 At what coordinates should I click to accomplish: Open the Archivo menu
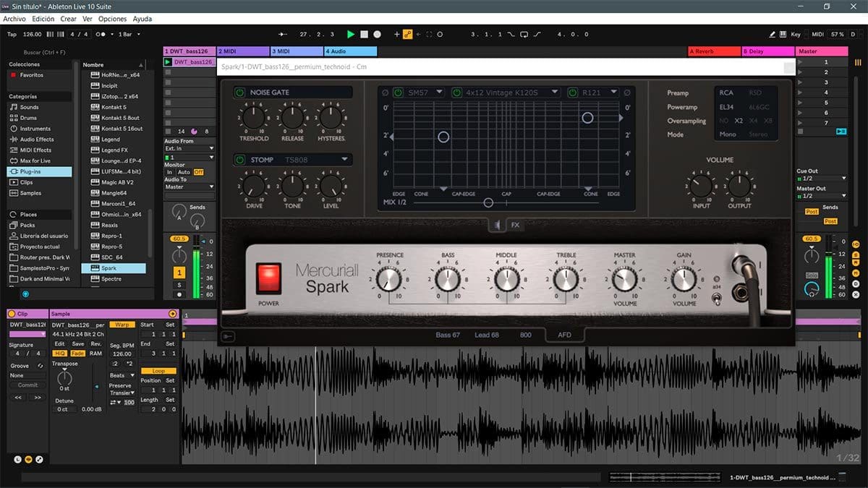(14, 19)
